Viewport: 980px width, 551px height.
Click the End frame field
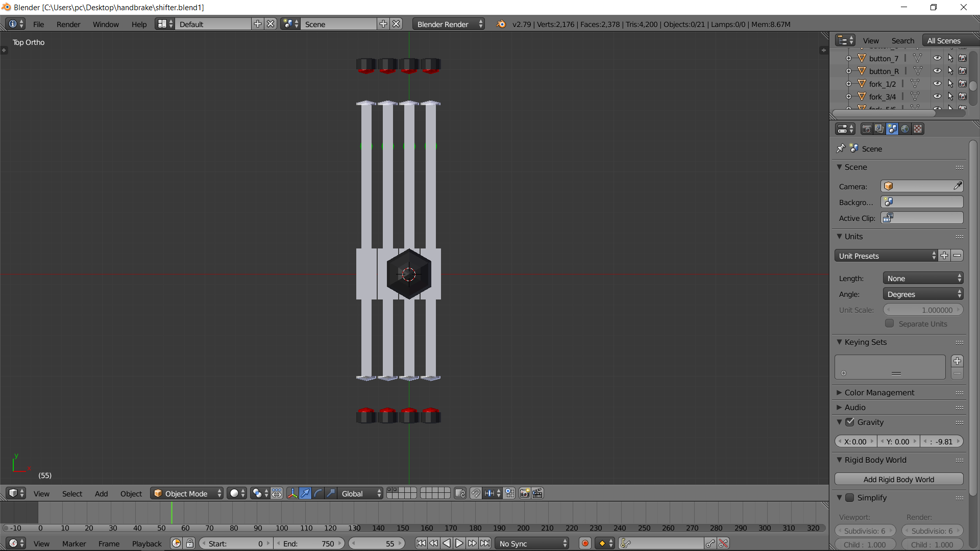coord(309,544)
